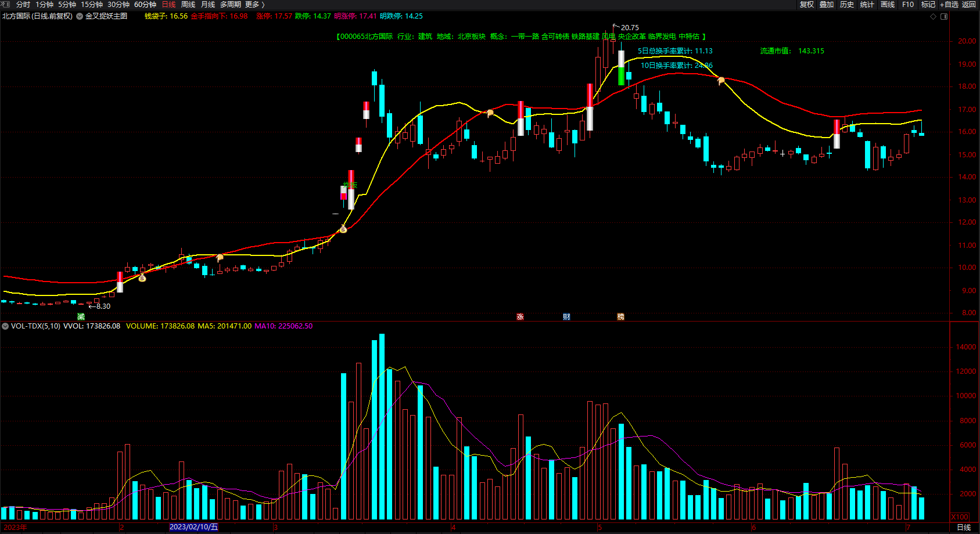Click the 榜 marker below the price chart
The image size is (980, 534).
(x=620, y=316)
